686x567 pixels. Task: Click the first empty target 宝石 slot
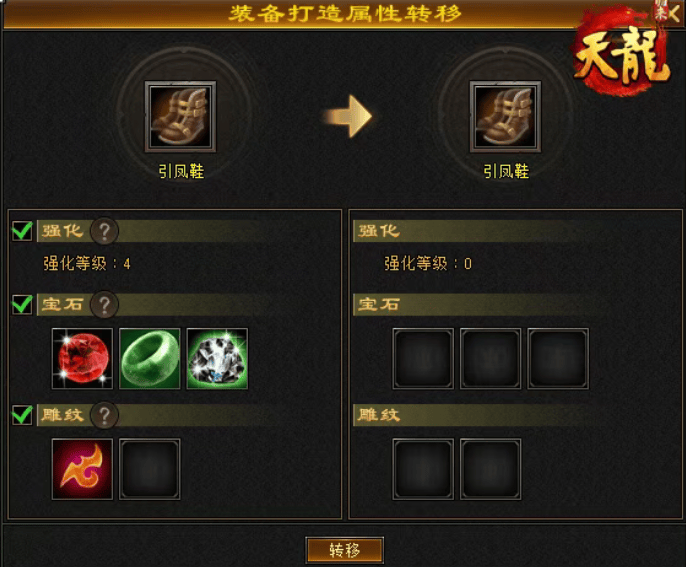(x=423, y=358)
